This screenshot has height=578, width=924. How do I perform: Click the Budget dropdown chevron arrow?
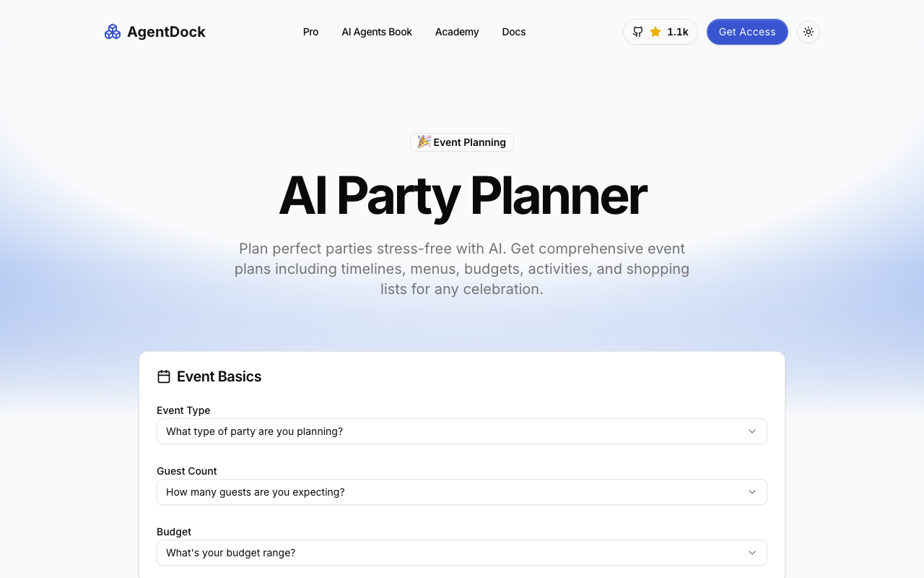pos(752,553)
